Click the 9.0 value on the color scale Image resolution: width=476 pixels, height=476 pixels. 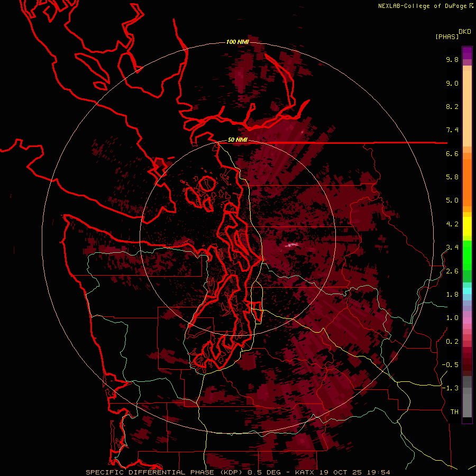coord(452,83)
